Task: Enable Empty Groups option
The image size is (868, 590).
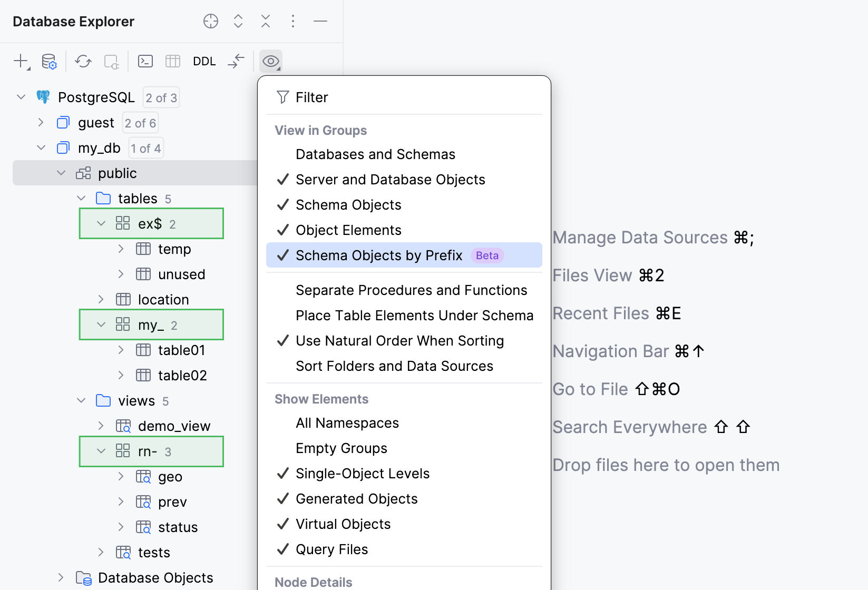Action: pyautogui.click(x=404, y=448)
